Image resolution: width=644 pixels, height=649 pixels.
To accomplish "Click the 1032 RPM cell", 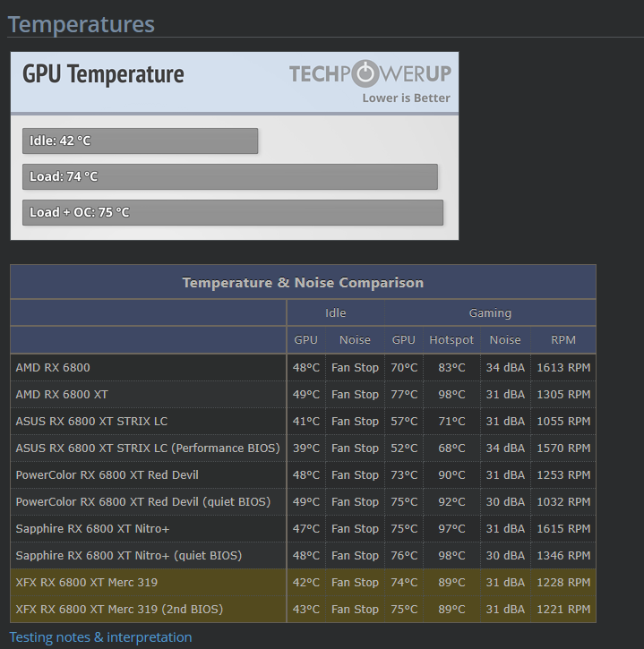I will (563, 502).
